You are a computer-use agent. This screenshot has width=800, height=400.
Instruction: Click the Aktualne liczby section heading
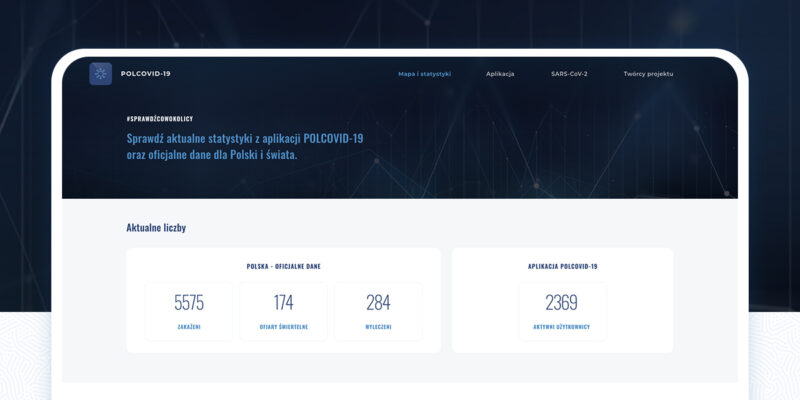tap(156, 228)
